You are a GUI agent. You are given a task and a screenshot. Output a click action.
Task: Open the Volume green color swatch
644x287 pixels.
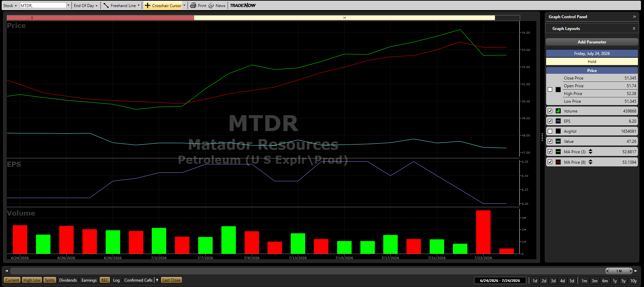[x=558, y=111]
